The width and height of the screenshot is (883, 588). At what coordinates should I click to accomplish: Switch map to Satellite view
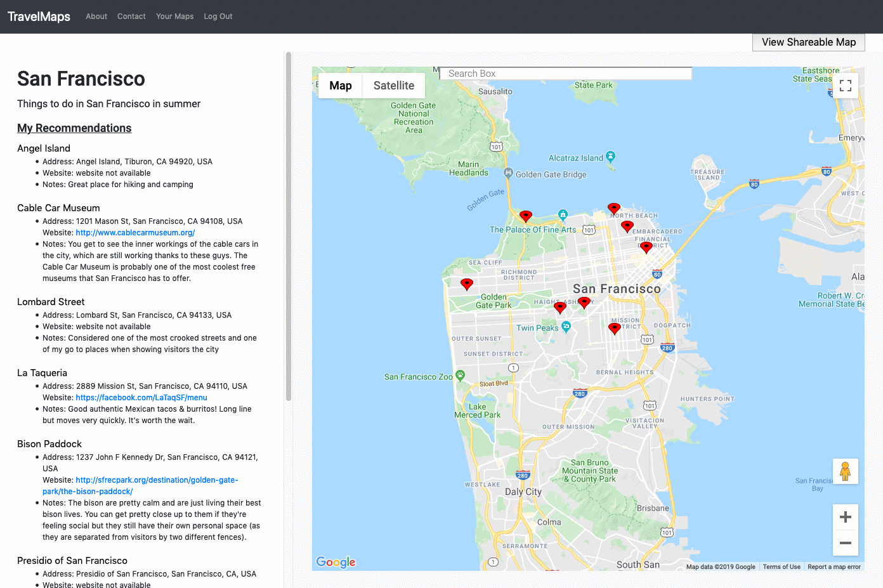click(x=394, y=86)
